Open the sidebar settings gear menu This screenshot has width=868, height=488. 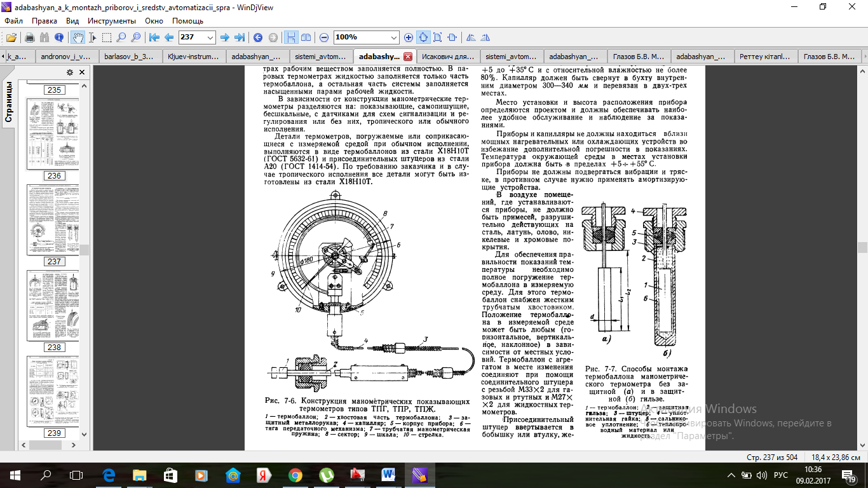[x=70, y=72]
